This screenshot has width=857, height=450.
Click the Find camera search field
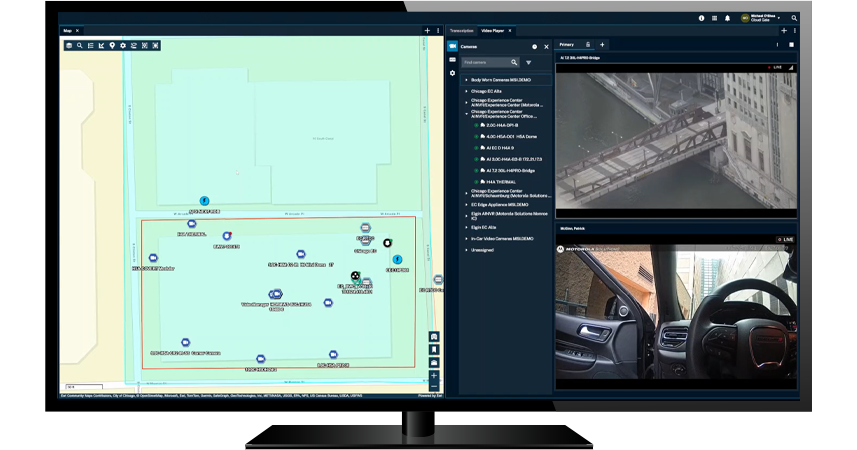[x=490, y=62]
